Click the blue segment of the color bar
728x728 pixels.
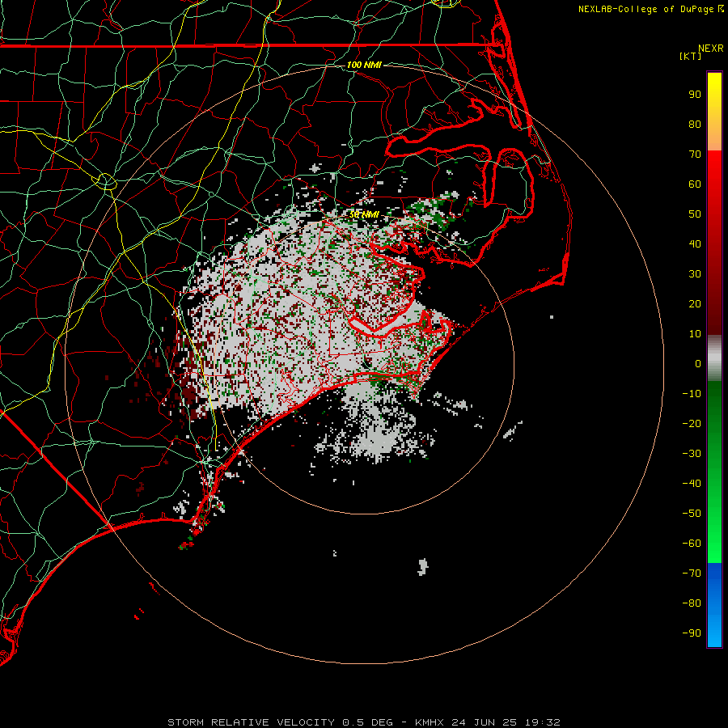click(714, 605)
